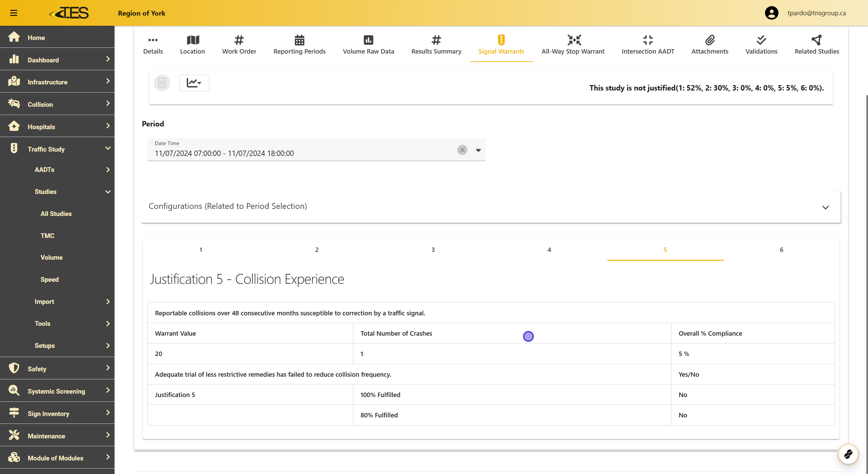The width and height of the screenshot is (868, 474).
Task: Open the Validations checkmark tab
Action: click(x=761, y=45)
